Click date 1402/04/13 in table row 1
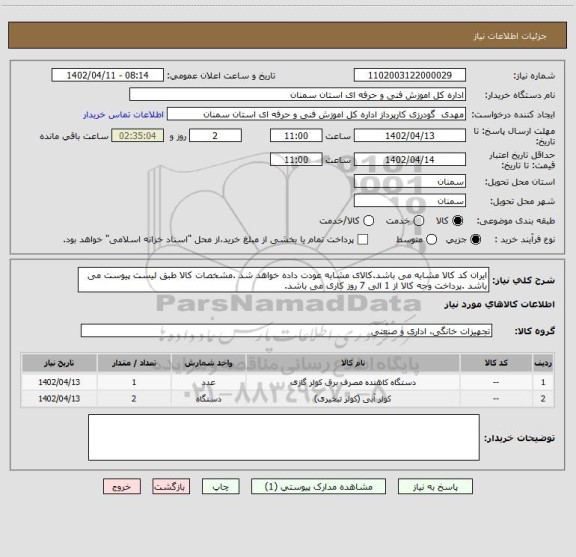576x557 pixels. click(x=59, y=382)
